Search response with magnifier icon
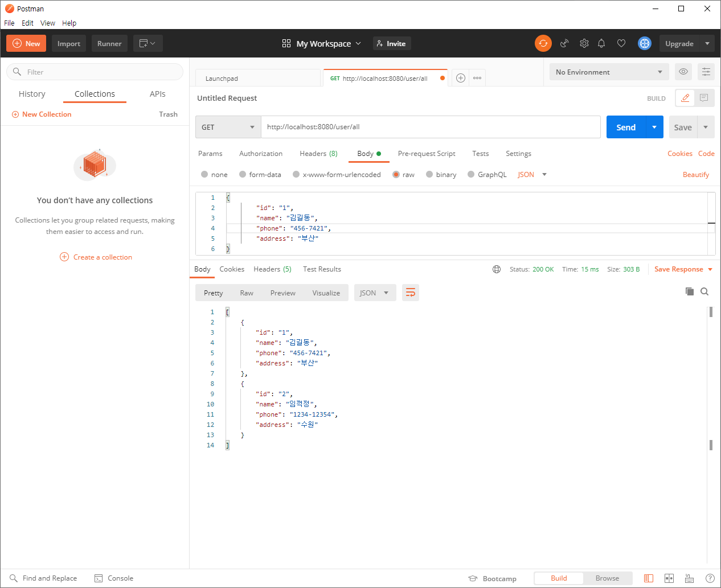The height and width of the screenshot is (588, 721). 704,291
